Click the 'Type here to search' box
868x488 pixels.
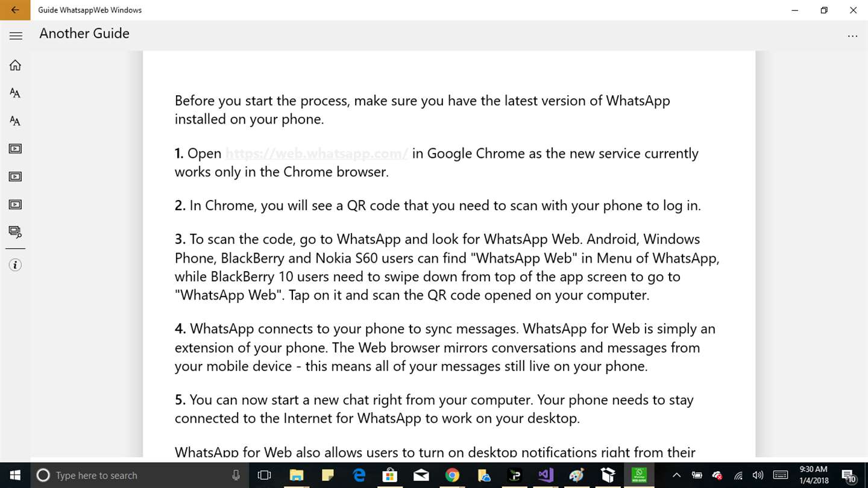click(x=139, y=475)
